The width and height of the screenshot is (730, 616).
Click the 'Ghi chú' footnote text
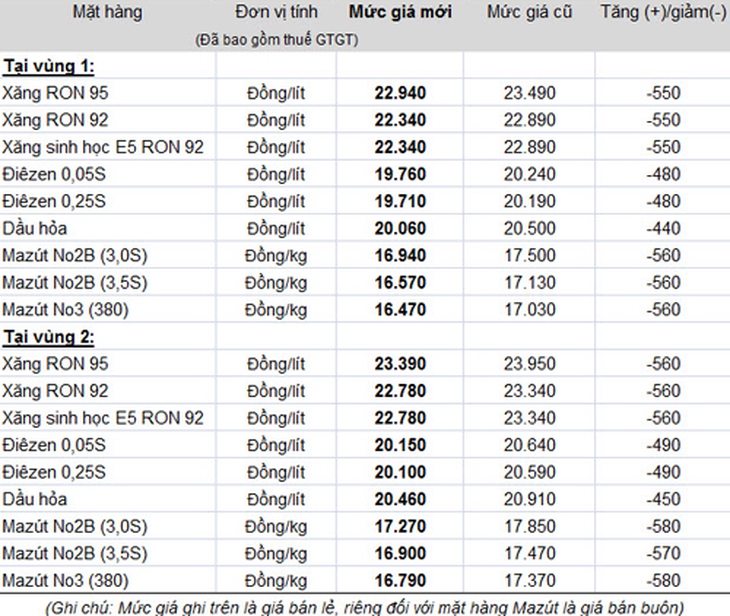pos(365,607)
